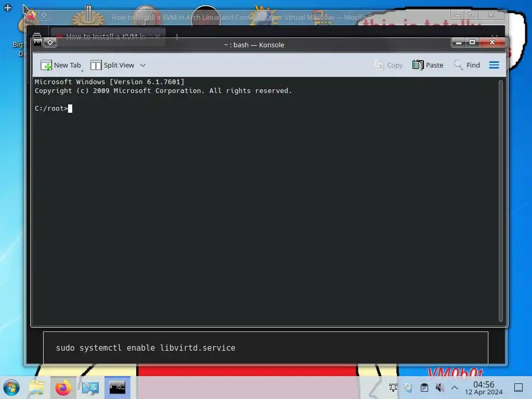
Task: Close the Konsole window
Action: pos(492,43)
